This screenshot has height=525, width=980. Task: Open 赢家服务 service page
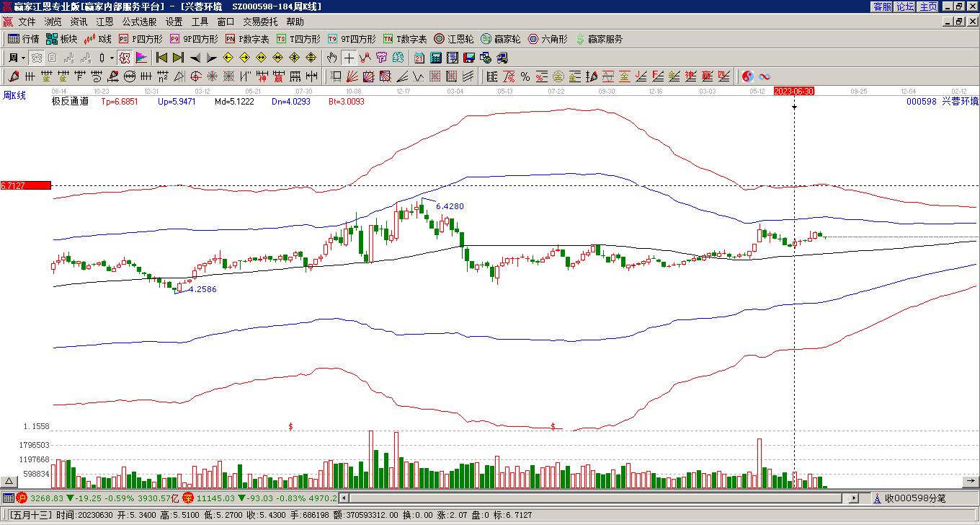pyautogui.click(x=599, y=39)
